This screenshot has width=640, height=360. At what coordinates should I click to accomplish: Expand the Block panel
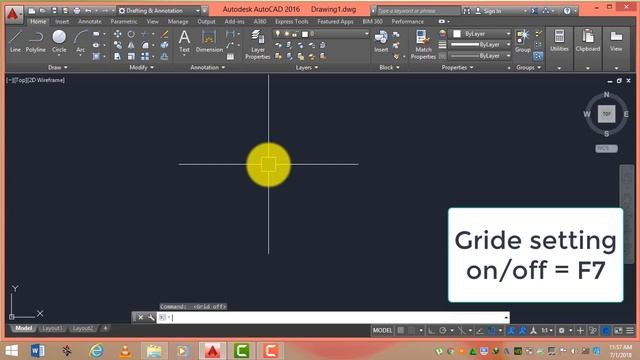point(389,67)
